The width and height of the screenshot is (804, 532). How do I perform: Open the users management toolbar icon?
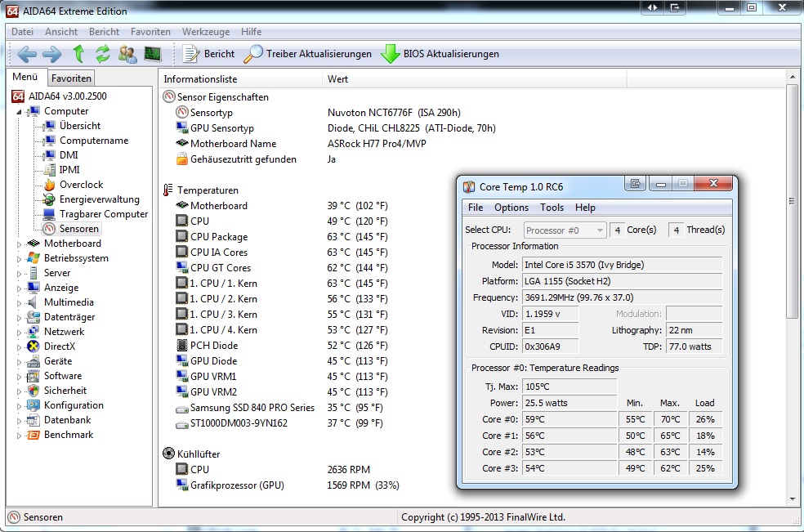[127, 54]
